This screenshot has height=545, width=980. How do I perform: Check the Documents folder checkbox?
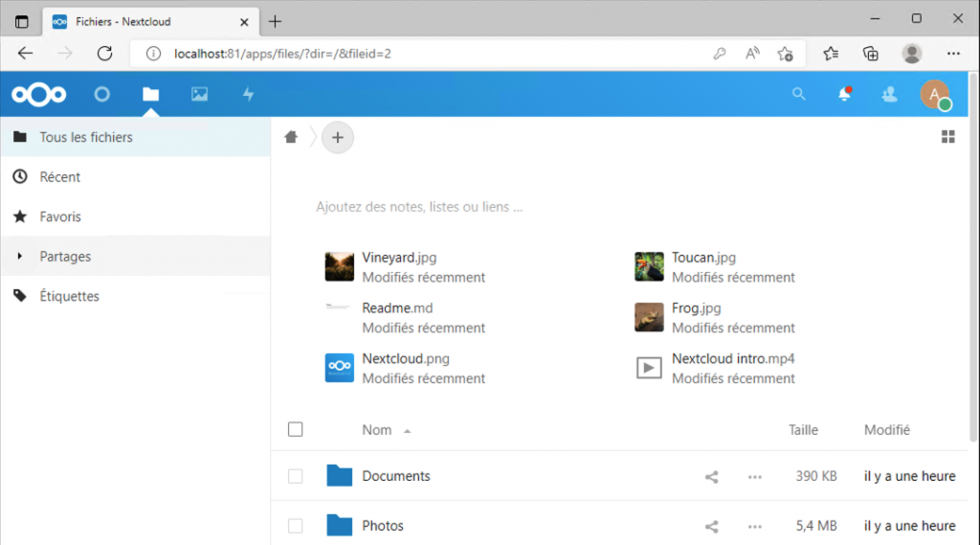[x=296, y=476]
